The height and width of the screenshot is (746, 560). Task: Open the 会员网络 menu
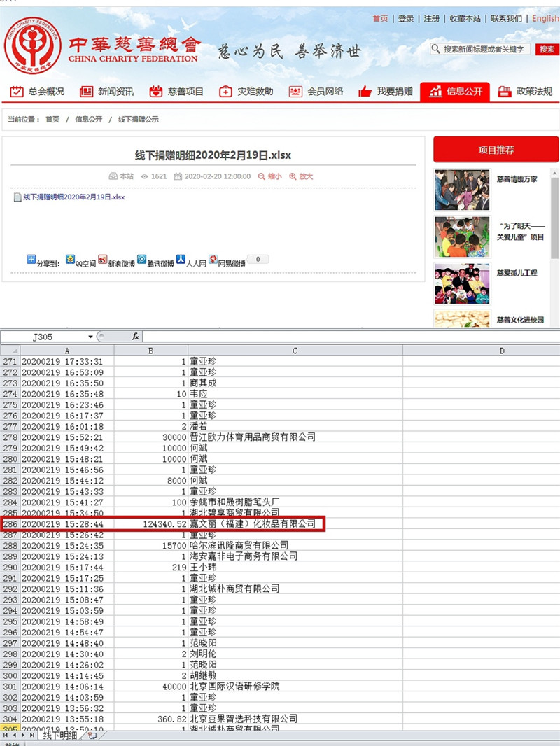316,92
